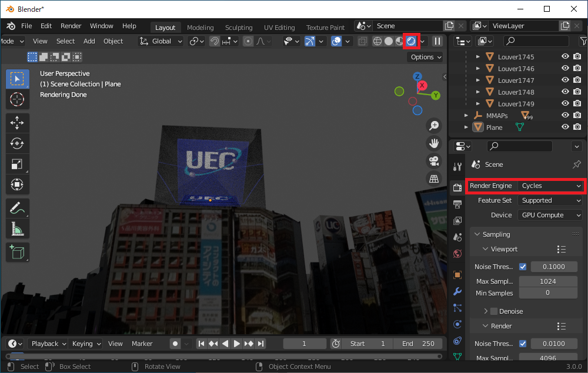Viewport: 588px width, 373px height.
Task: Expand Louver1746 in outliner
Action: click(x=477, y=69)
